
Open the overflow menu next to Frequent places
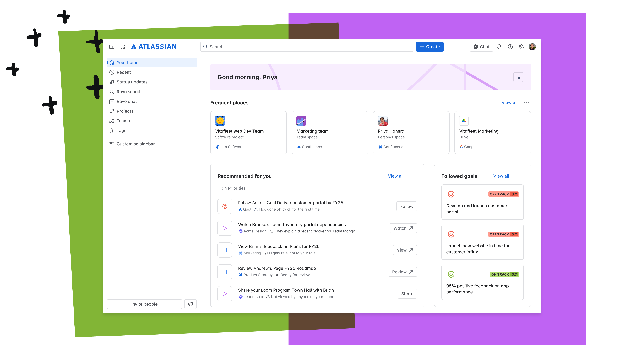click(526, 103)
